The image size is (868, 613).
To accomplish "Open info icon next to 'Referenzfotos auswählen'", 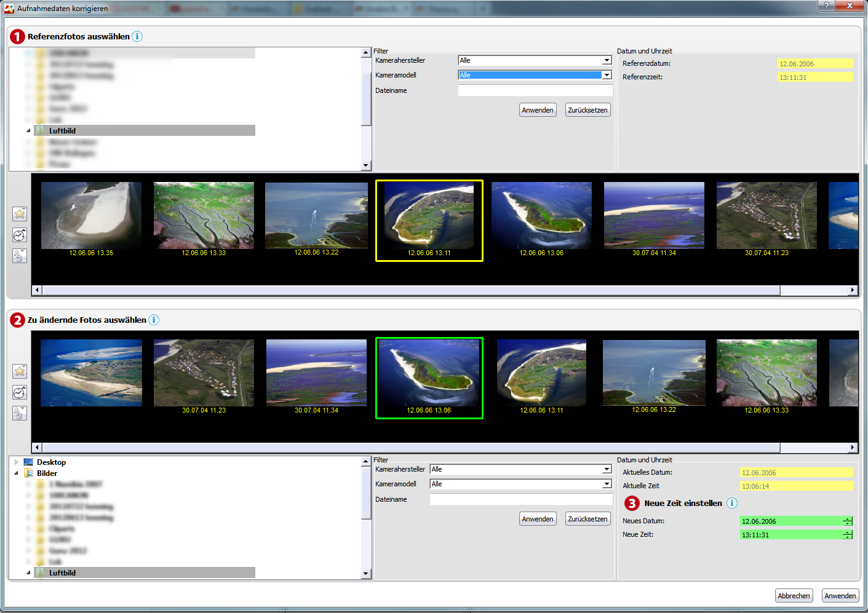I will coord(137,36).
